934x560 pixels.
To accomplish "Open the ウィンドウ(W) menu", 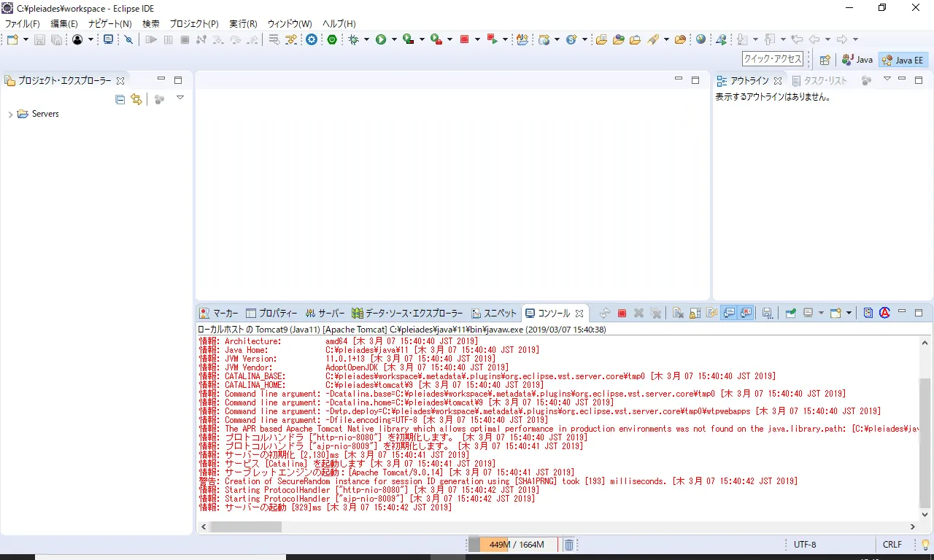I will click(290, 23).
